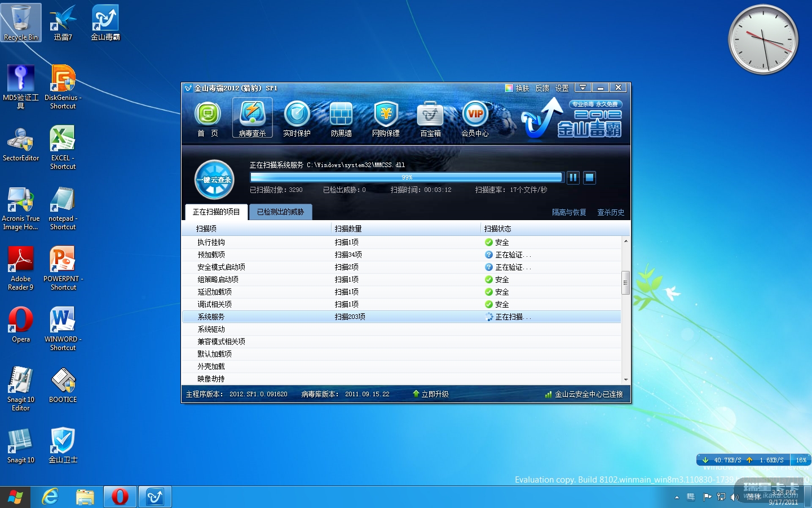The image size is (812, 508).
Task: Switch to 正在扫描的项目 tab
Action: tap(216, 212)
